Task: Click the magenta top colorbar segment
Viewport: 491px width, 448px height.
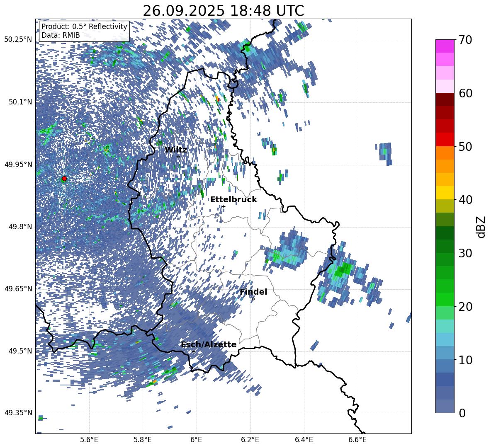Action: click(x=445, y=46)
